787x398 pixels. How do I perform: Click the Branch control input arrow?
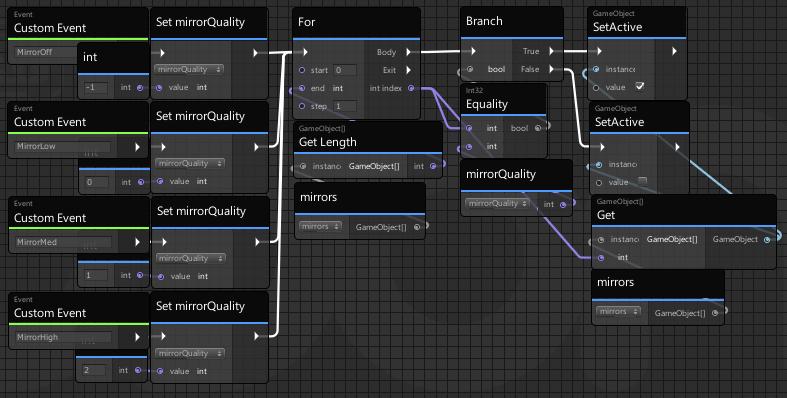473,51
